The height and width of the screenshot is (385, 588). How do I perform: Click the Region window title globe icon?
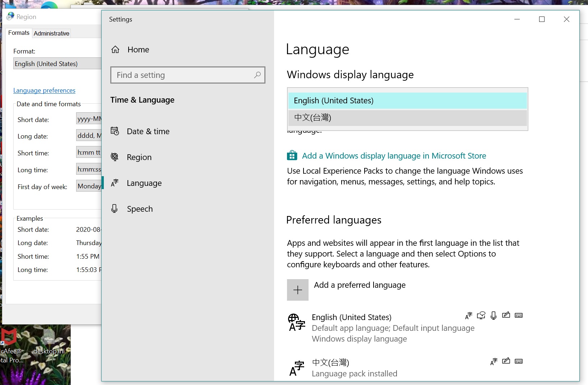tap(10, 17)
